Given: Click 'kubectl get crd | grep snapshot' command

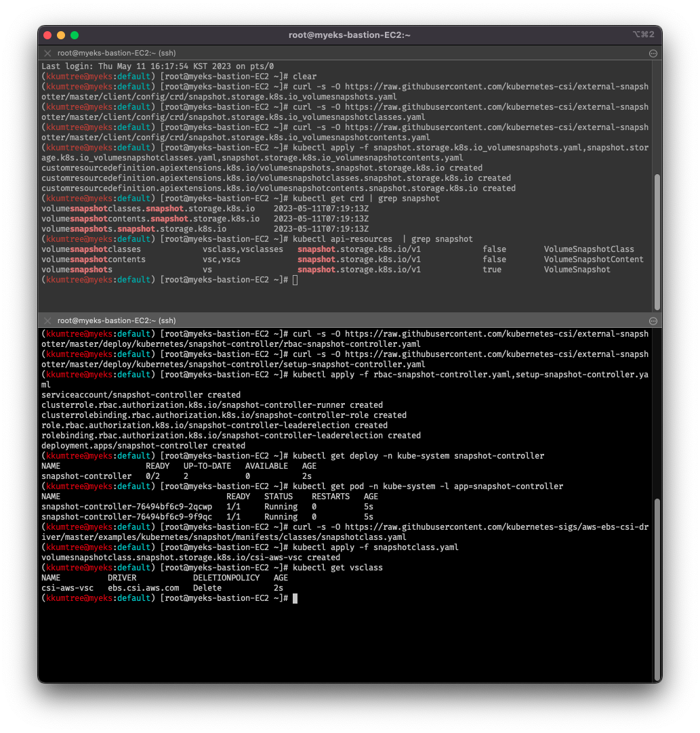Looking at the screenshot, I should coord(366,198).
